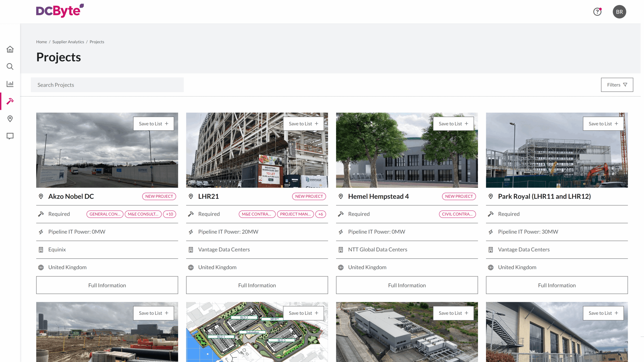Open the map pin sidebar icon
The width and height of the screenshot is (644, 362).
click(x=10, y=119)
